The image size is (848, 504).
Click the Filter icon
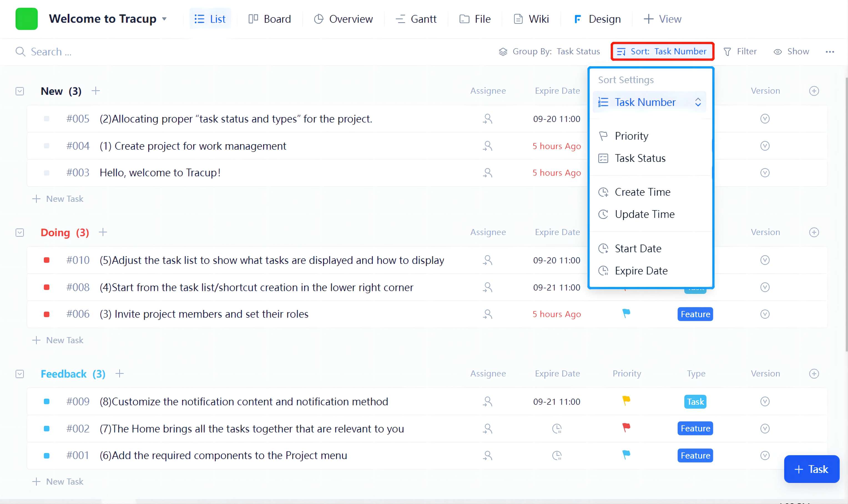[727, 51]
